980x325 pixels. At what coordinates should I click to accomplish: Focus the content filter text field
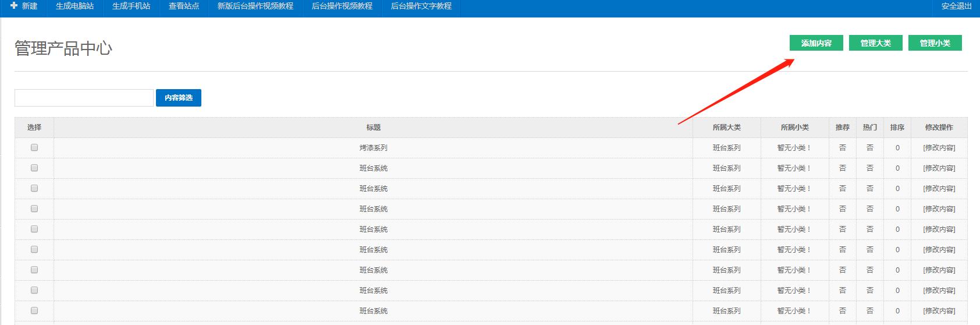84,98
